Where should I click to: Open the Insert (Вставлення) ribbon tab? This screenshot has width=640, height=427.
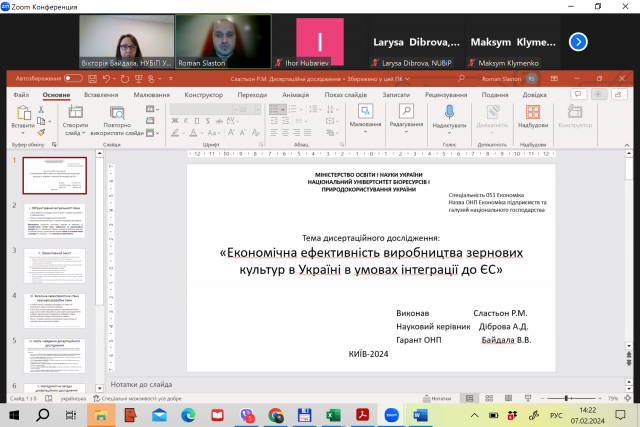101,94
